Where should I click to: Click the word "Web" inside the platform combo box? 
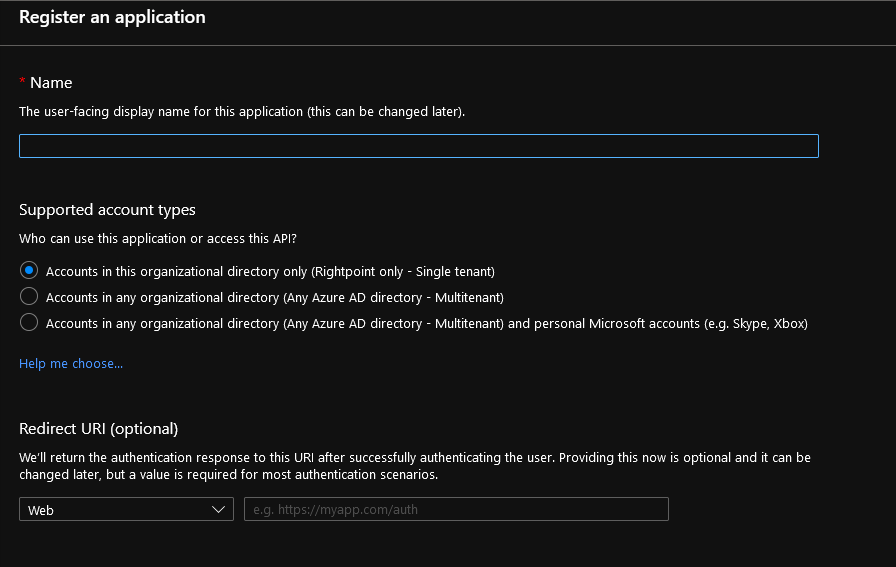41,510
